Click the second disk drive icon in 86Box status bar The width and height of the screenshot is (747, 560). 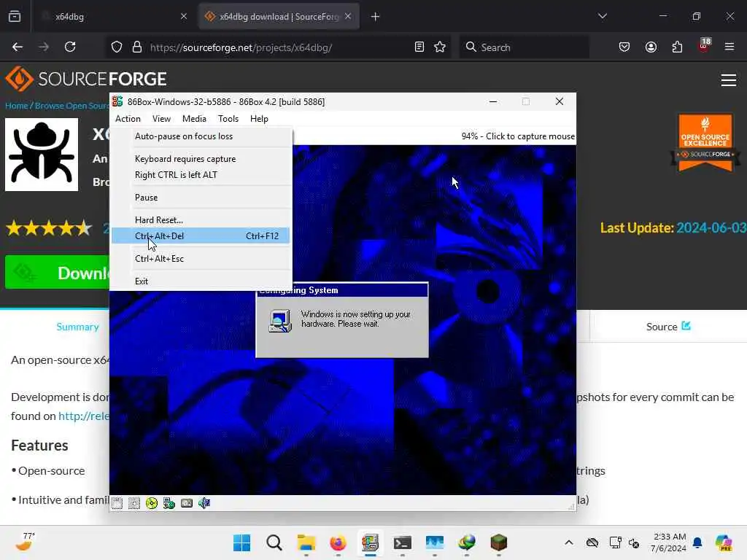click(x=134, y=503)
